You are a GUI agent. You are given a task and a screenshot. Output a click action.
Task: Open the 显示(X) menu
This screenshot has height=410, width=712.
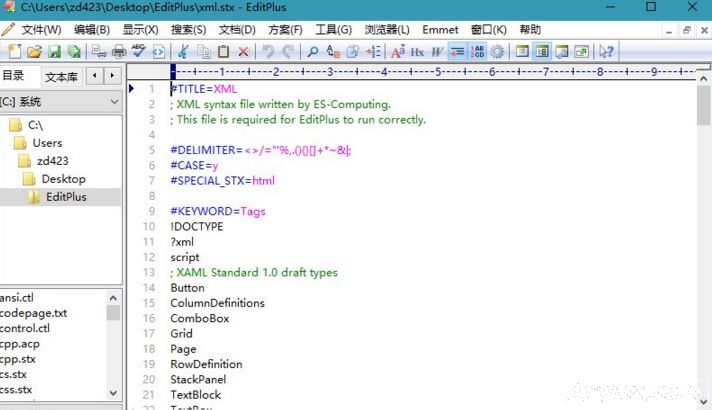140,30
